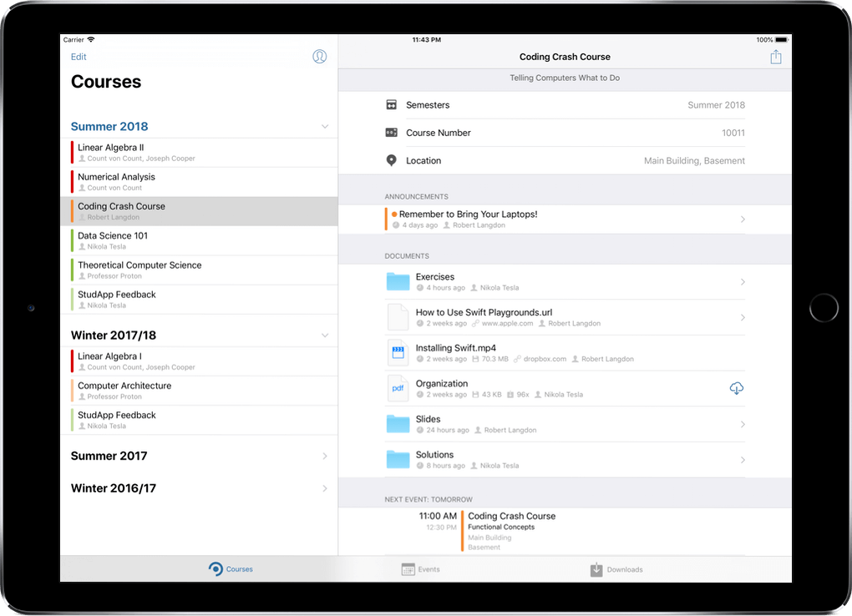Viewport: 852px width, 616px height.
Task: Click the 11:43 PM clock in status bar
Action: click(x=427, y=40)
